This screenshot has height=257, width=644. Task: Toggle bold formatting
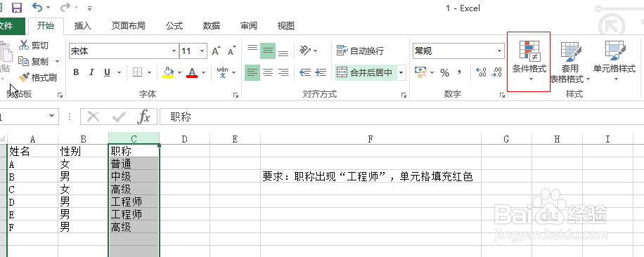[76, 72]
